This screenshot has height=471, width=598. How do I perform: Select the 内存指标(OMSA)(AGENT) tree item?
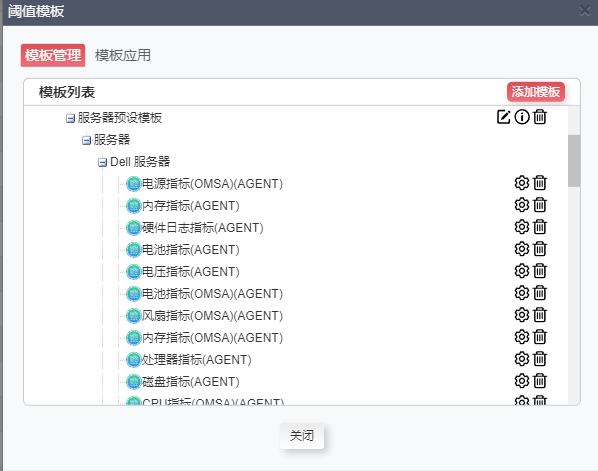click(212, 338)
